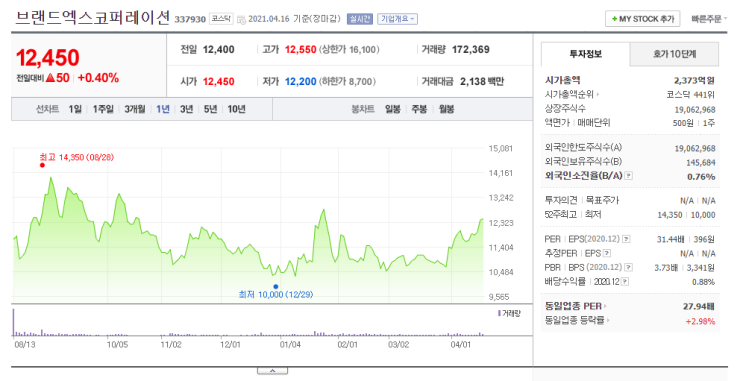Switch to the 투자정보 tab
Viewport: 743px width, 381px height.
click(x=585, y=54)
